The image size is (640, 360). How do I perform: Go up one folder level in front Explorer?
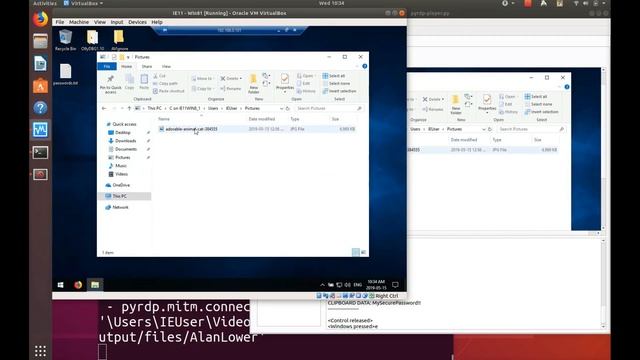point(129,108)
